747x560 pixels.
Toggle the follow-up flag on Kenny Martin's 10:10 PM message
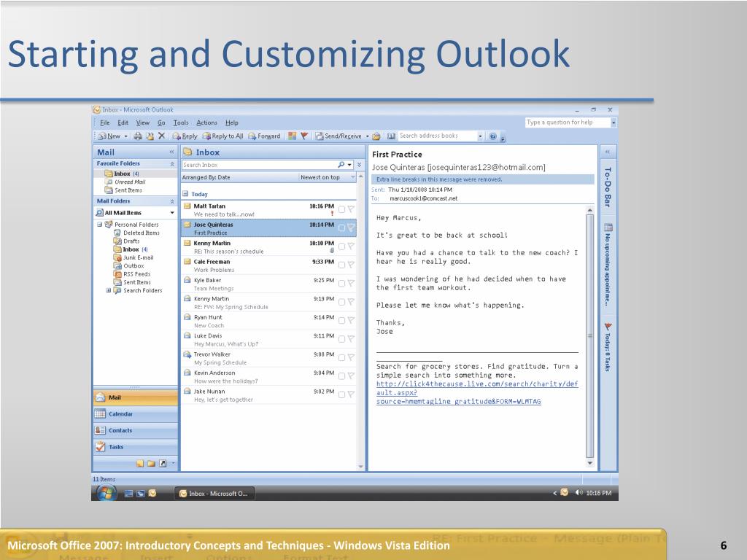click(351, 246)
